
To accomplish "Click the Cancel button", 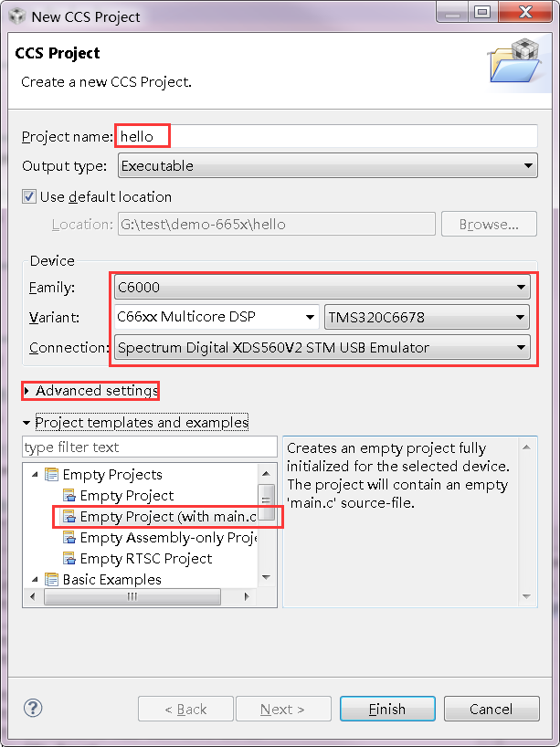I will point(491,709).
